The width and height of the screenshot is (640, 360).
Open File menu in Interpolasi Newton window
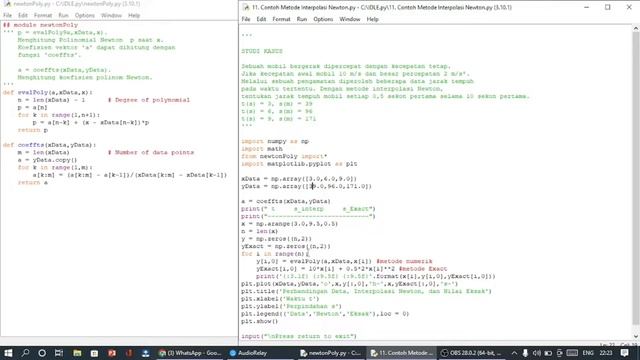[246, 19]
